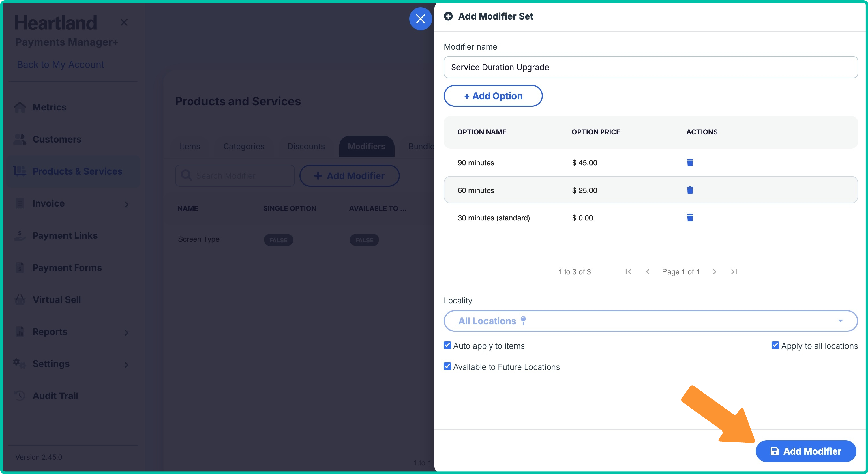Image resolution: width=868 pixels, height=474 pixels.
Task: Open Metrics in the sidebar
Action: coord(72,107)
